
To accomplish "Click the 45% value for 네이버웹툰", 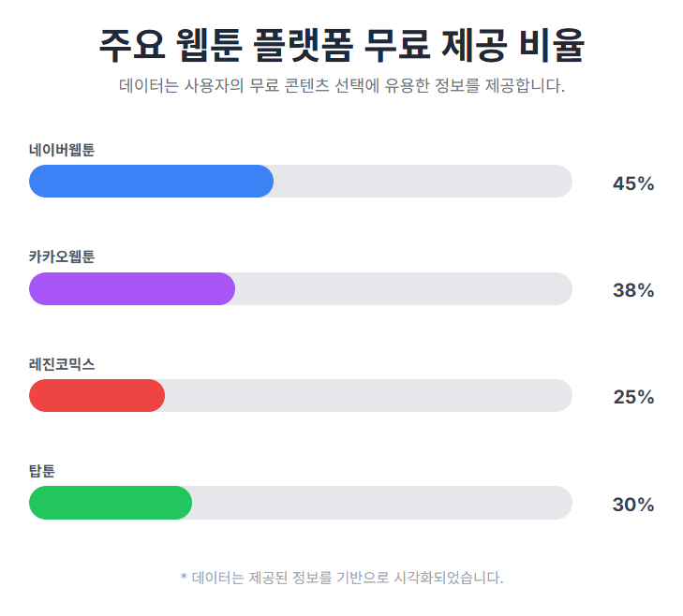I will (633, 183).
